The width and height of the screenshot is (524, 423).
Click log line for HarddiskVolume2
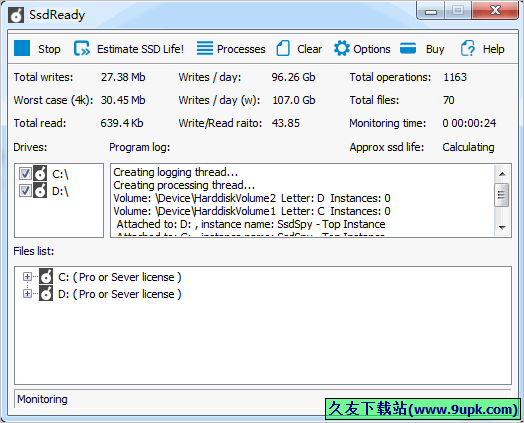252,198
